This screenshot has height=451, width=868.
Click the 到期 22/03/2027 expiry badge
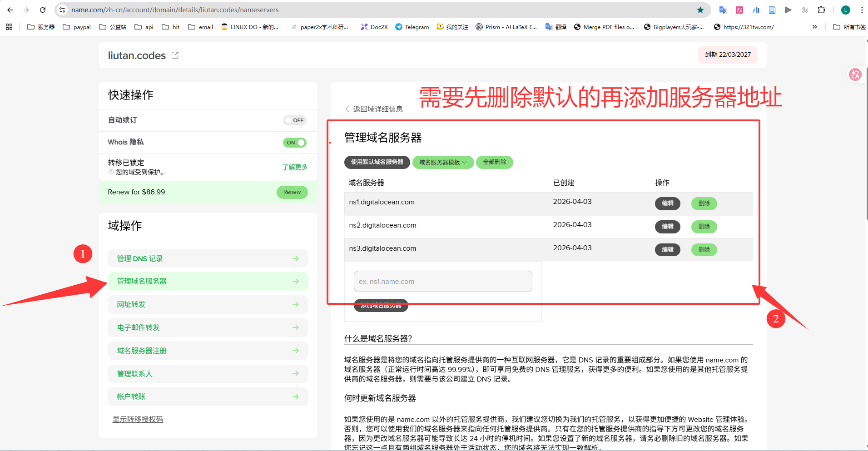tap(728, 55)
